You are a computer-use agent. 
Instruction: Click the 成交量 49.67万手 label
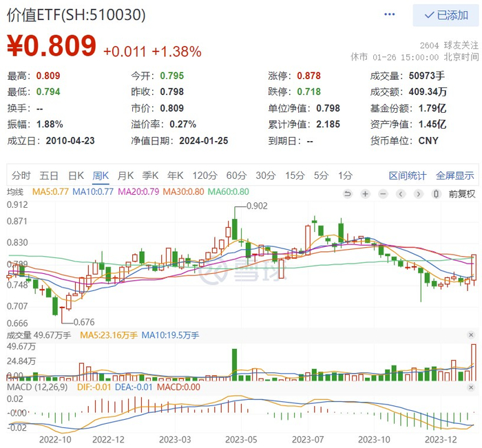(39, 335)
